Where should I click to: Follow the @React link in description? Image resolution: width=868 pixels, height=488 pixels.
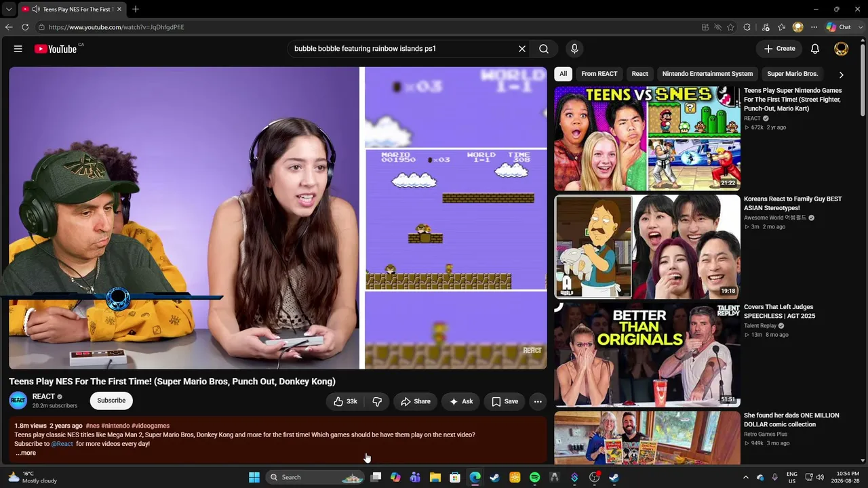(x=62, y=444)
